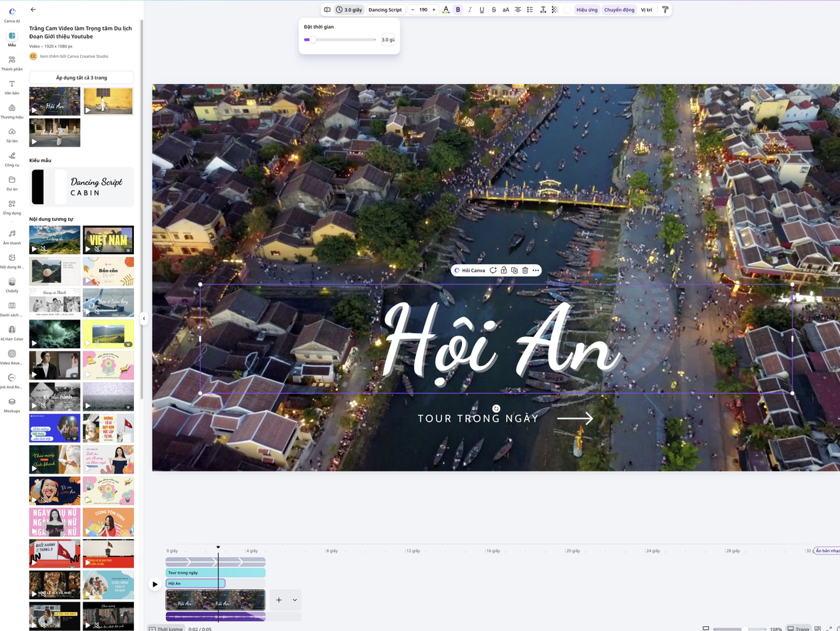
Task: Select the Hội An track in the timeline
Action: 195,584
